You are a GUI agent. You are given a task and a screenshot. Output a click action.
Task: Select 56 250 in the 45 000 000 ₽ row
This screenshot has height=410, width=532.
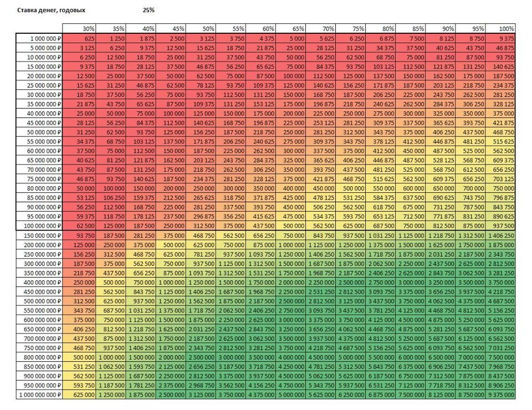pos(111,123)
